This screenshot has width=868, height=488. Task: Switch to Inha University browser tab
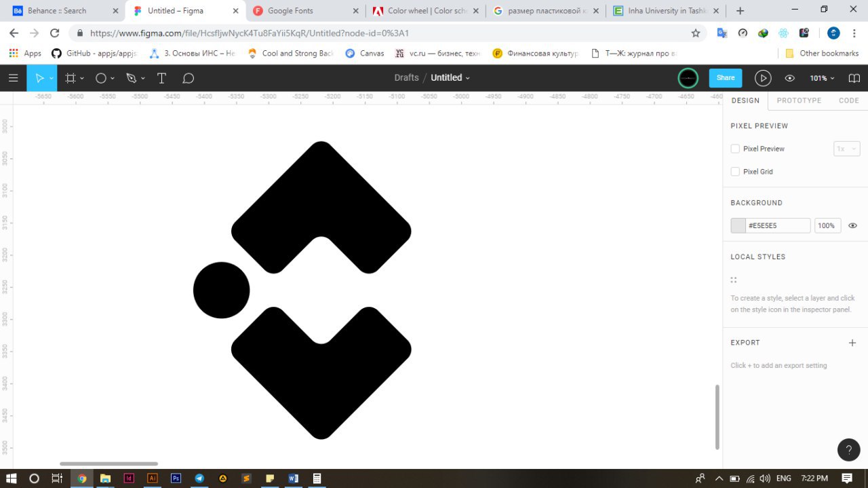(x=666, y=11)
